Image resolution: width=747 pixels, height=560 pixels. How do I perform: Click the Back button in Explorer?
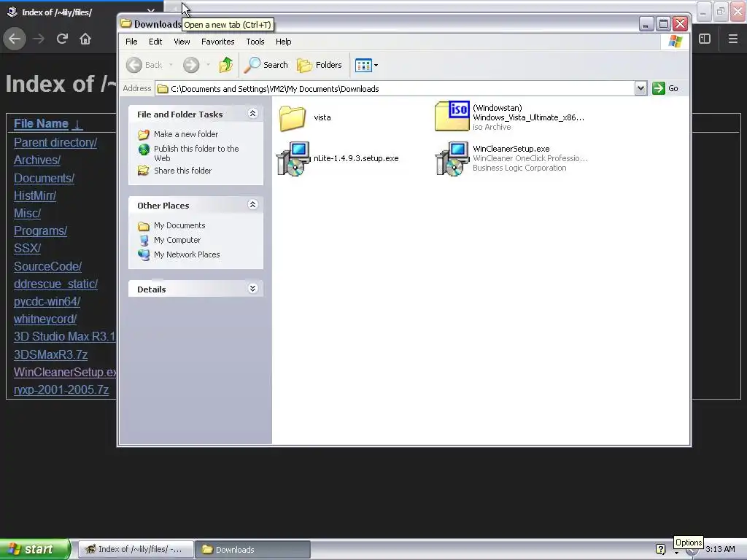(x=144, y=65)
